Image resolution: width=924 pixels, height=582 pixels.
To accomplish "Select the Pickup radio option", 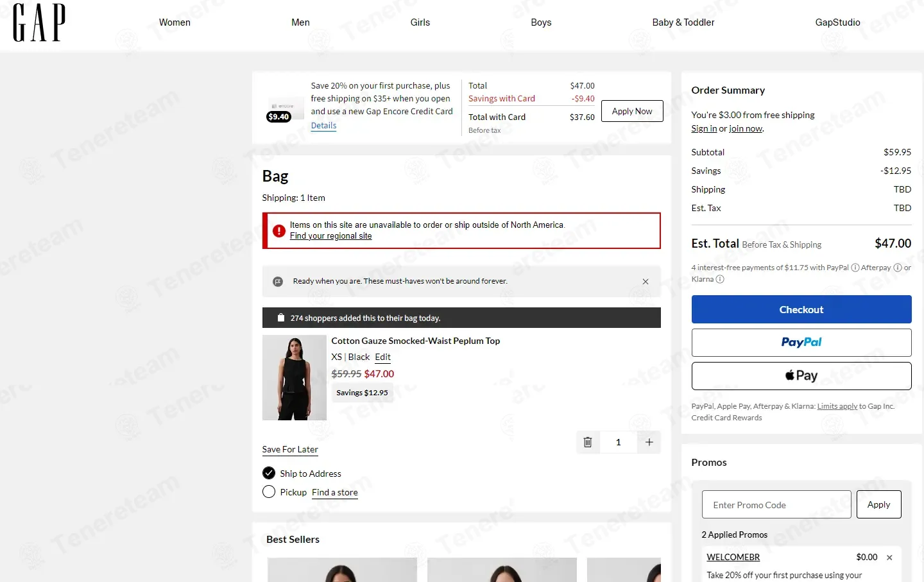I will (x=269, y=492).
